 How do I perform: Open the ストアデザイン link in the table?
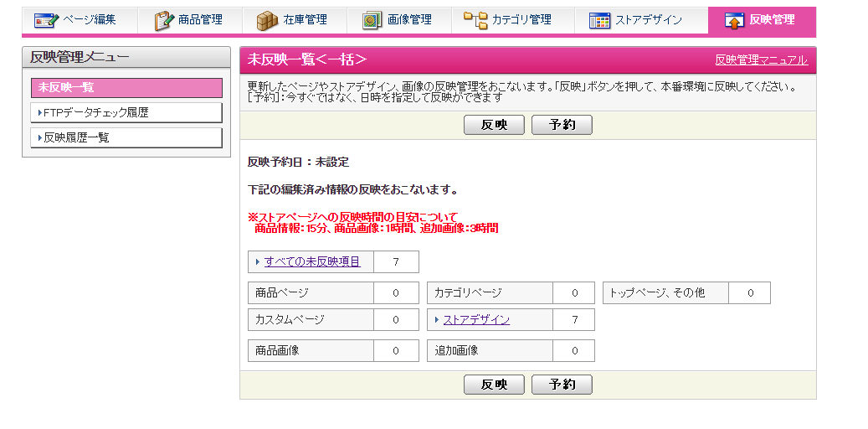coord(476,319)
